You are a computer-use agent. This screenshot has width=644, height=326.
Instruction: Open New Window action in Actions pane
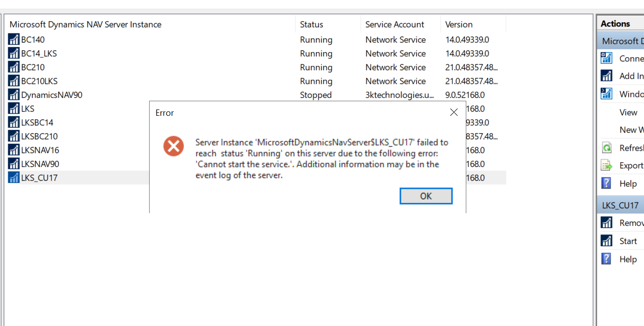click(x=631, y=130)
